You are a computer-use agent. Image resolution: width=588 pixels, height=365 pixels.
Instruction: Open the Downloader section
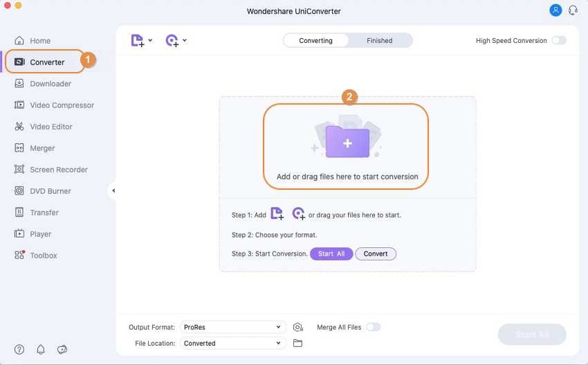[x=43, y=84]
